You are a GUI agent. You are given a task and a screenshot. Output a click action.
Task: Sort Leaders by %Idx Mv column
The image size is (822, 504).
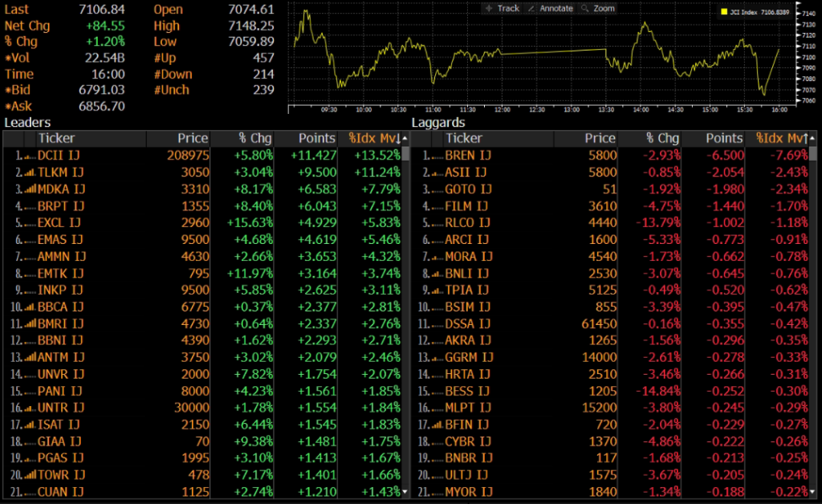pyautogui.click(x=375, y=139)
